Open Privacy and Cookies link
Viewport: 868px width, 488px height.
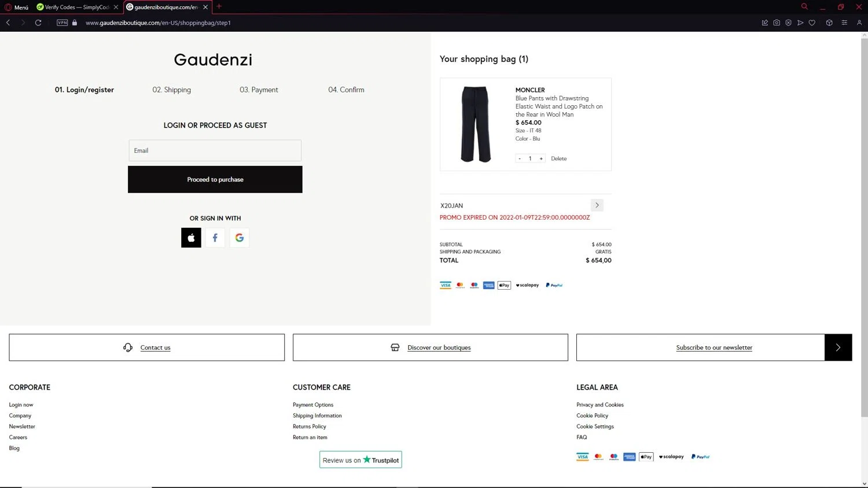click(600, 405)
